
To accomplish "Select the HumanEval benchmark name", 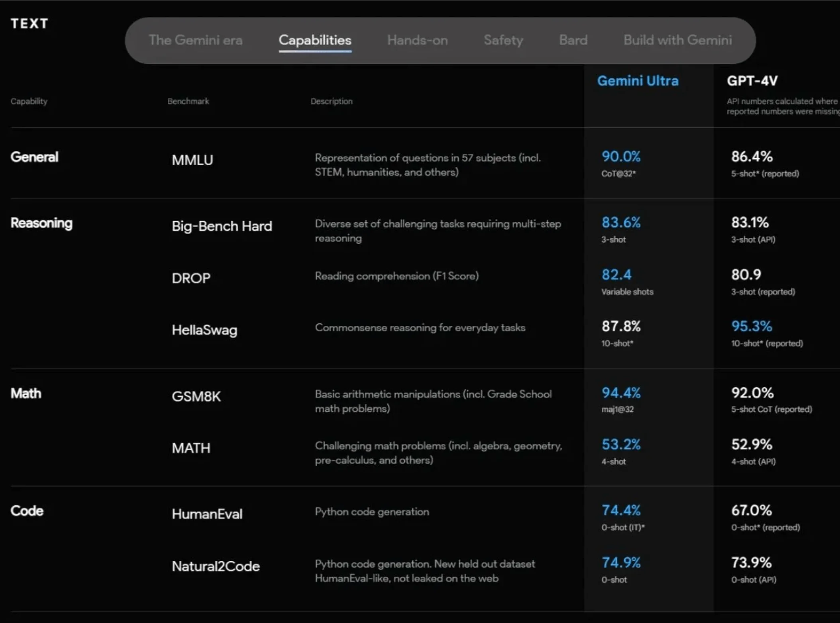I will point(207,514).
